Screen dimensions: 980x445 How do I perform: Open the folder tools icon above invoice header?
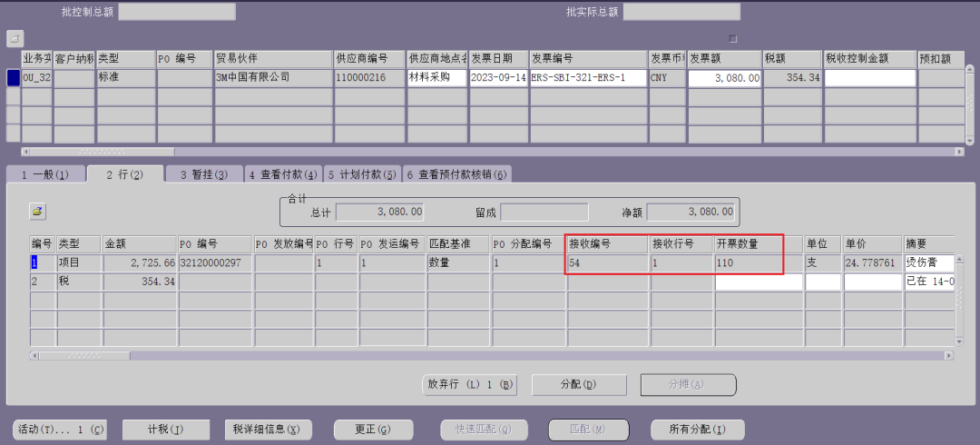coord(15,38)
